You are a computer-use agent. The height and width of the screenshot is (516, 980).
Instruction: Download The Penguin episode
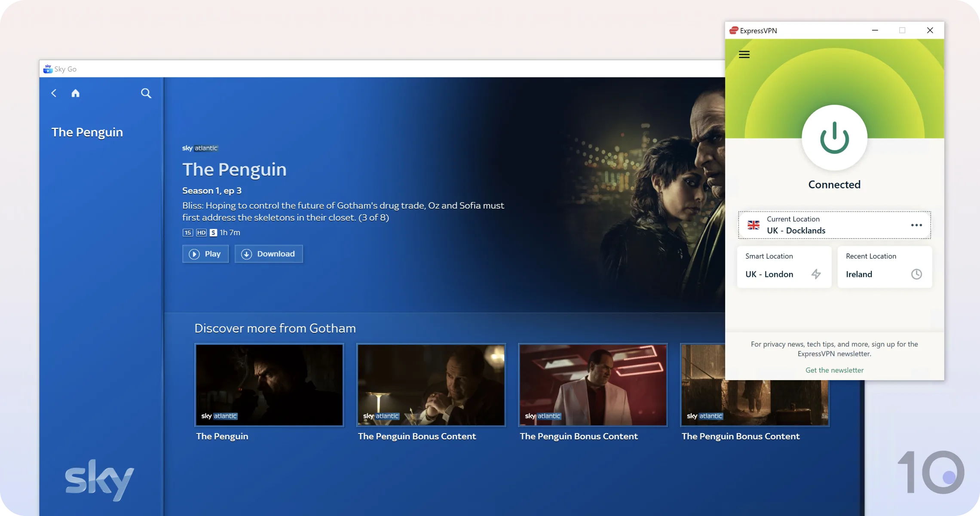tap(269, 254)
